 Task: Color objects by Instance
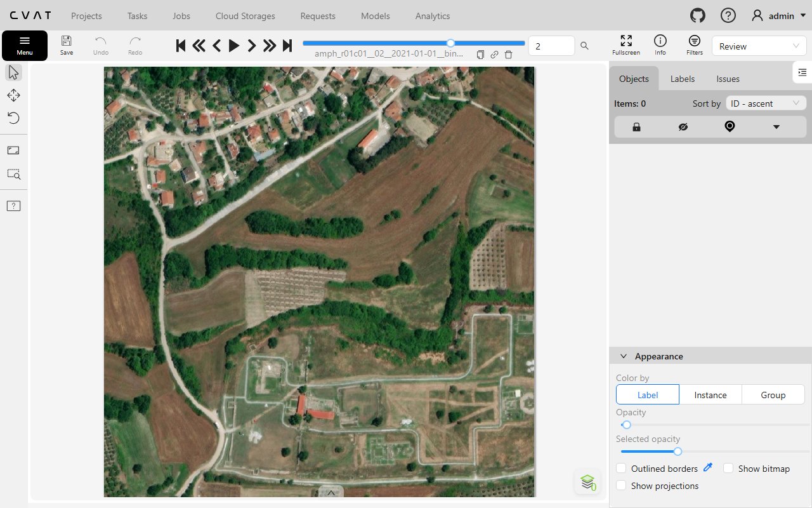(x=710, y=395)
